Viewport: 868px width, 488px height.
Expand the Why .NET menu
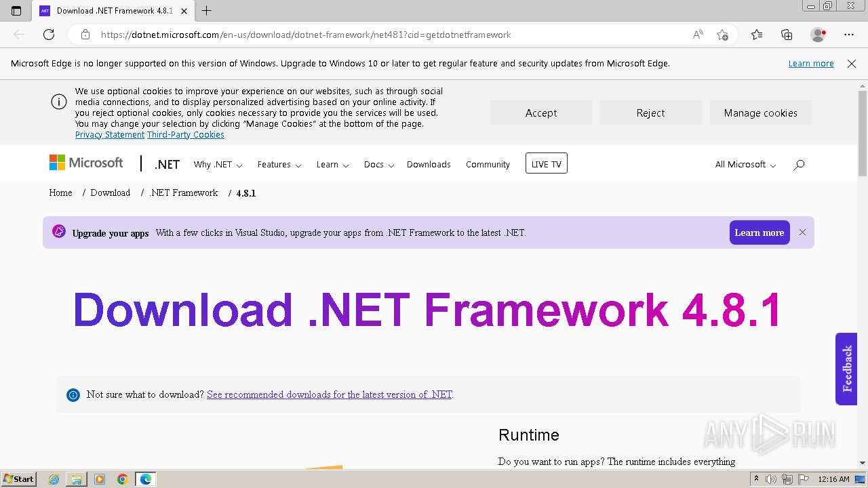(218, 165)
